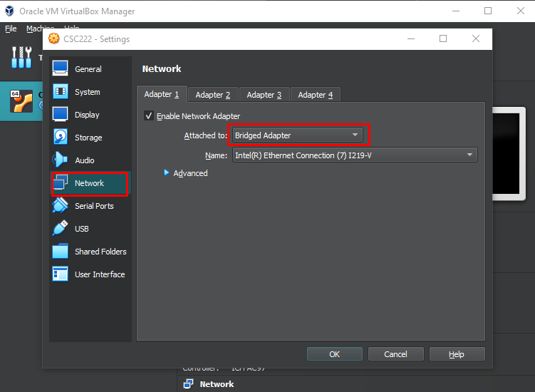
Task: Select the Shared Folders icon
Action: [61, 252]
